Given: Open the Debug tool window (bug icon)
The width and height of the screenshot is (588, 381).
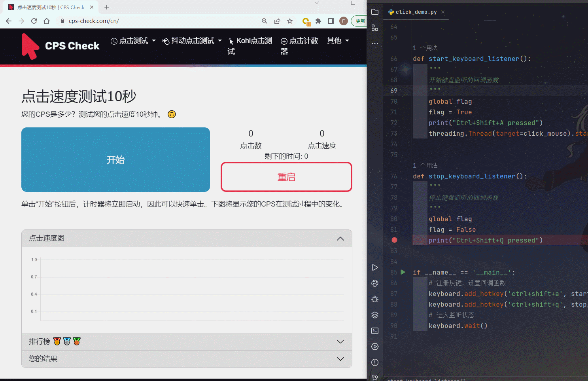Looking at the screenshot, I should pyautogui.click(x=374, y=299).
